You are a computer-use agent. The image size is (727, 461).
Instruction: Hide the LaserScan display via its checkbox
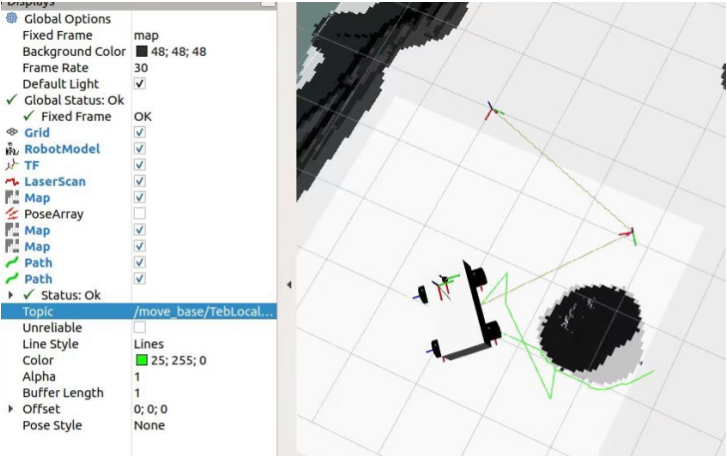point(140,182)
